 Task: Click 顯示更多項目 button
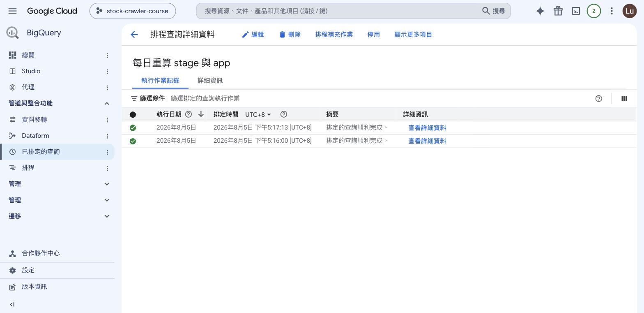click(413, 35)
